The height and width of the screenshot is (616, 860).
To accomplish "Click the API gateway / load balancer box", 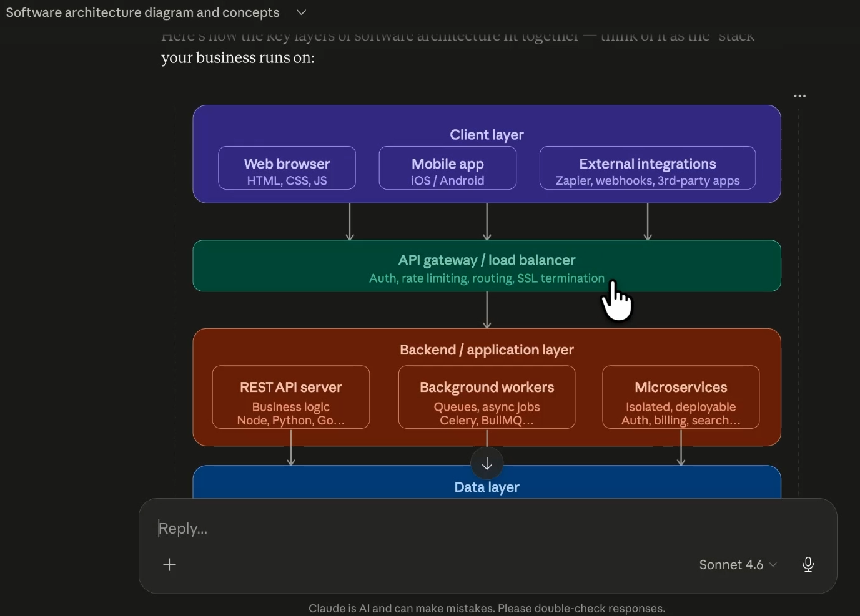I will (x=487, y=266).
